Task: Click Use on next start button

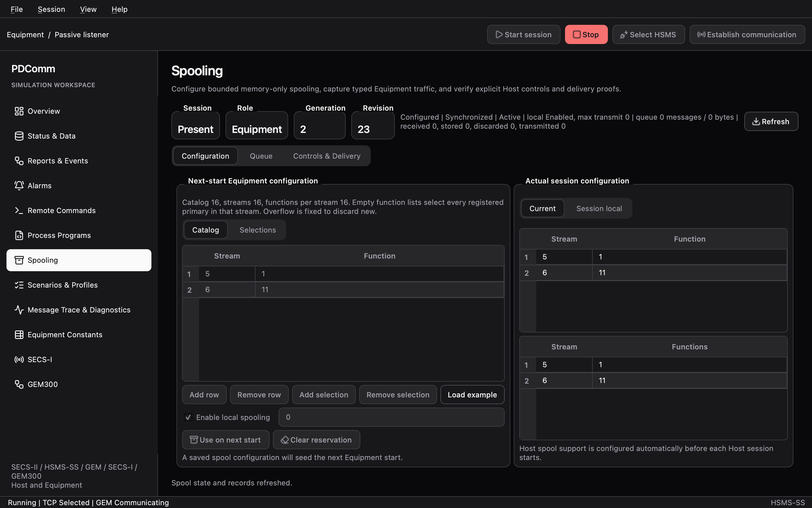Action: (226, 440)
